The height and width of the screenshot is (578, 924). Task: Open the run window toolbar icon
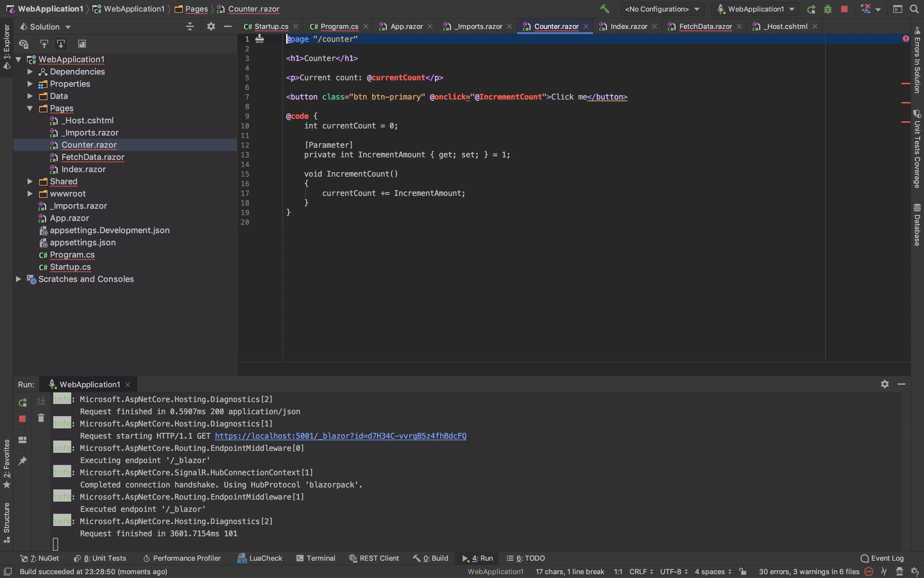click(x=898, y=9)
